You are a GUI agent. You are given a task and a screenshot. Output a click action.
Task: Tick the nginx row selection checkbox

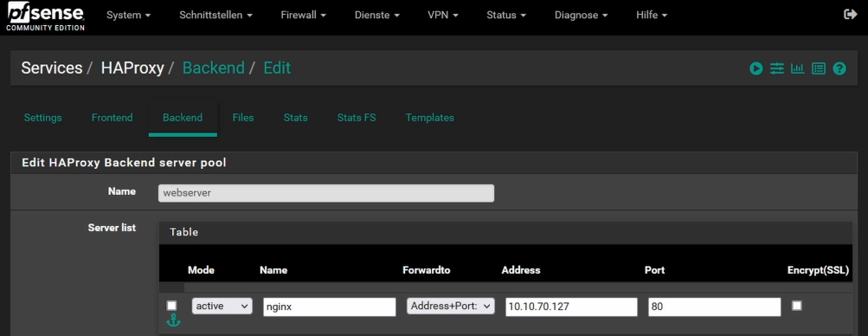(x=171, y=306)
